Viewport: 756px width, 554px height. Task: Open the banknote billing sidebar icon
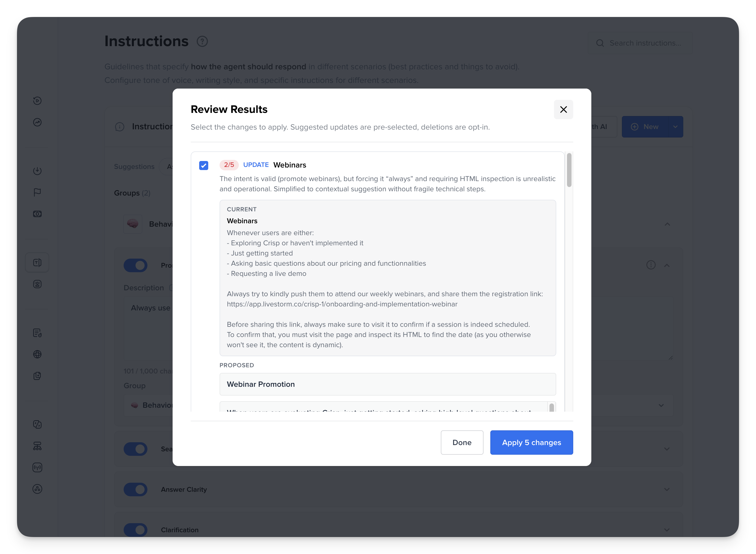coord(37,214)
